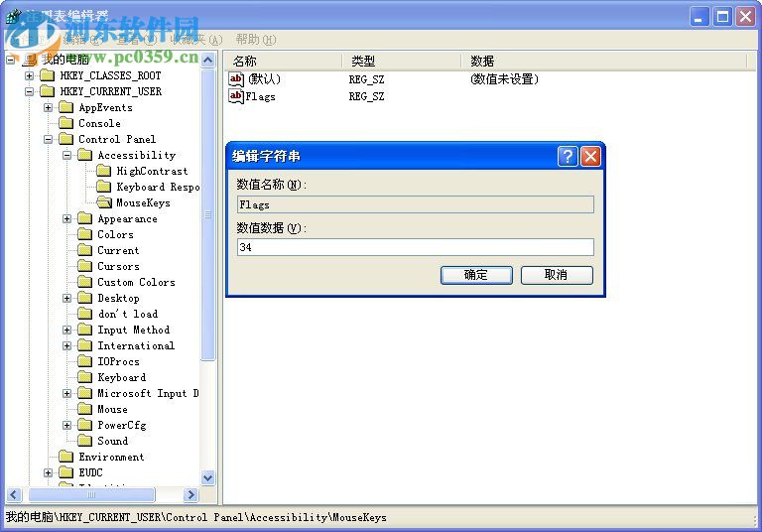Click the string icon of the (默认) value
The image size is (762, 532).
[x=236, y=78]
